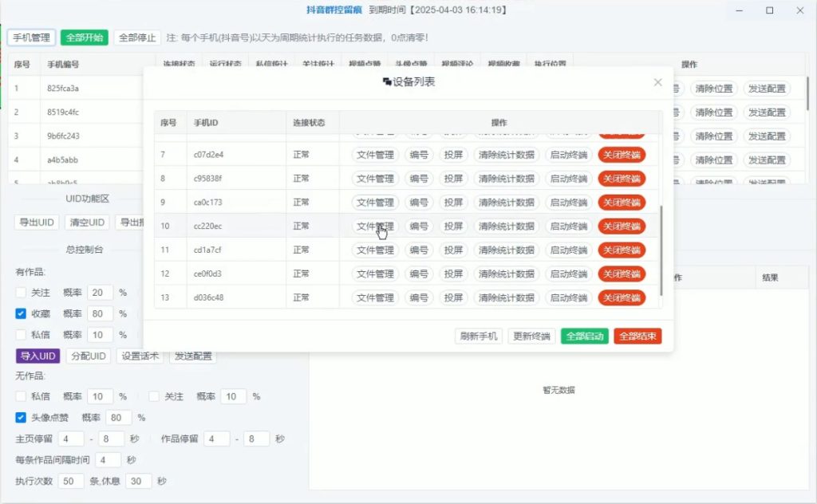The height and width of the screenshot is (504, 817).
Task: Click 关闭终端 for device ca0c173
Action: [x=621, y=202]
